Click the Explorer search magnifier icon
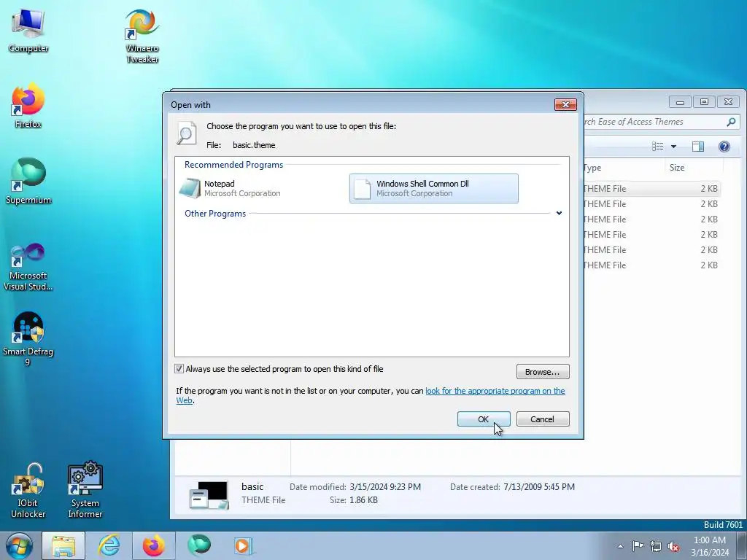 (x=731, y=122)
